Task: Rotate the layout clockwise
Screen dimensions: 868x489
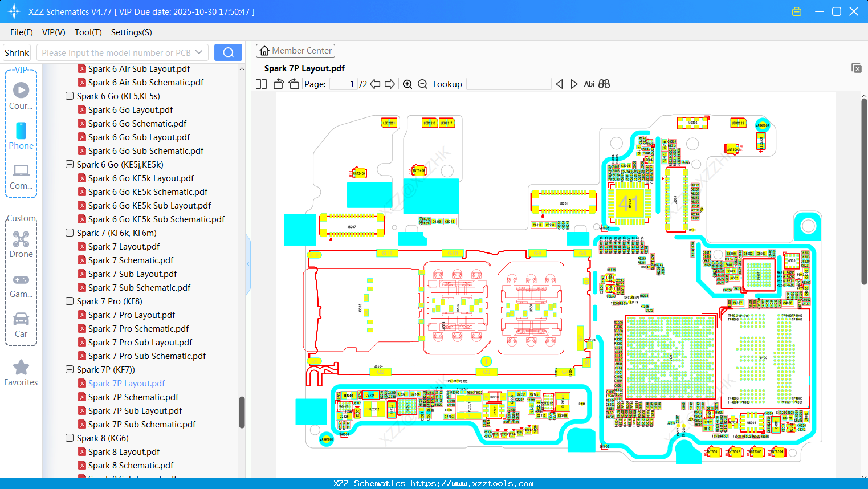Action: 293,84
